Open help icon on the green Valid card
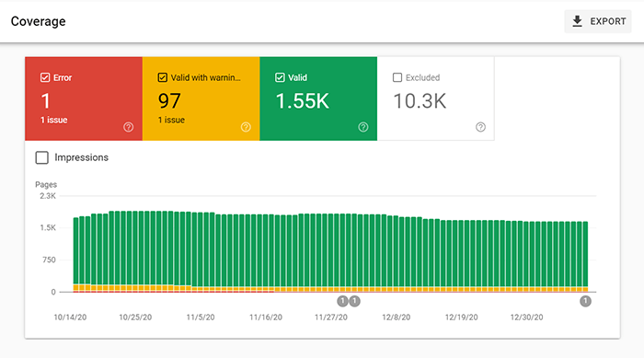 coord(363,127)
